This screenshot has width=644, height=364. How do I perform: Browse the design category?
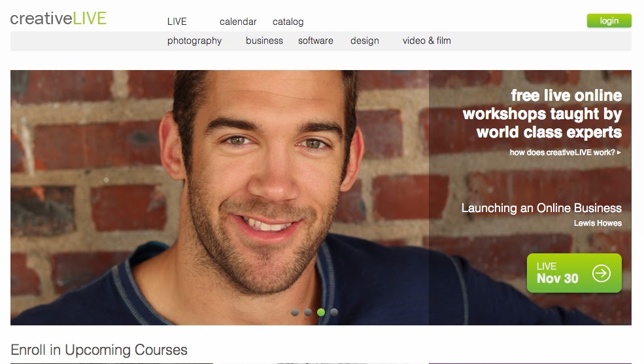(365, 41)
